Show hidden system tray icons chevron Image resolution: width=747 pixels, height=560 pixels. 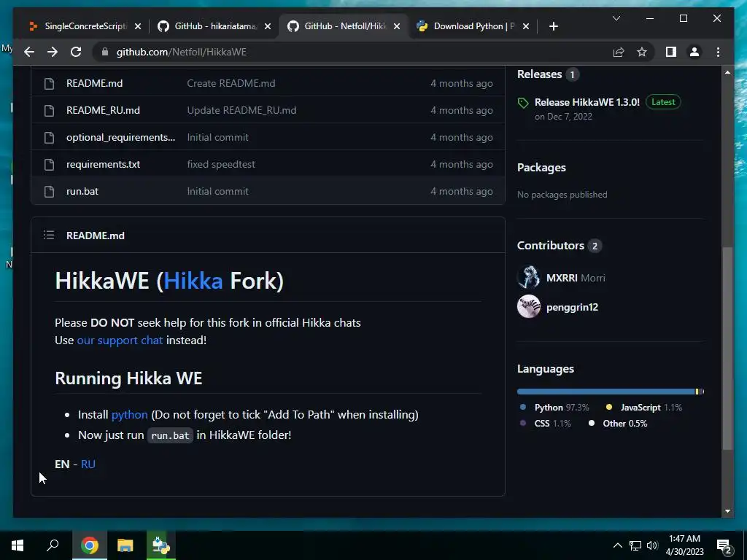point(617,545)
